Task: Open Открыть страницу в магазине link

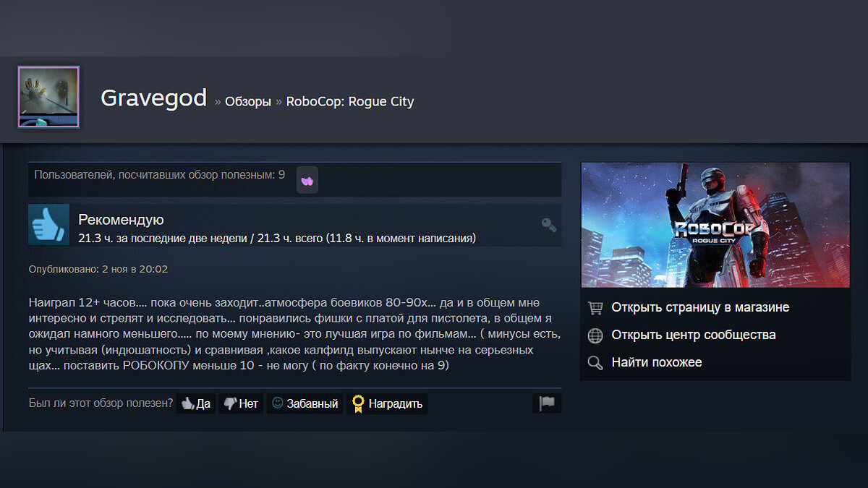Action: (700, 307)
